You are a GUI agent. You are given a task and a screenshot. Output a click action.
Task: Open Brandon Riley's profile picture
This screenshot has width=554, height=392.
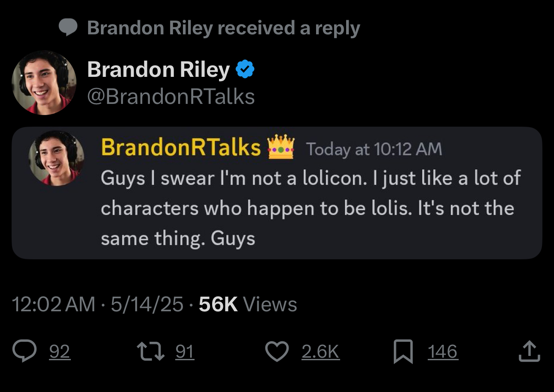pos(44,82)
